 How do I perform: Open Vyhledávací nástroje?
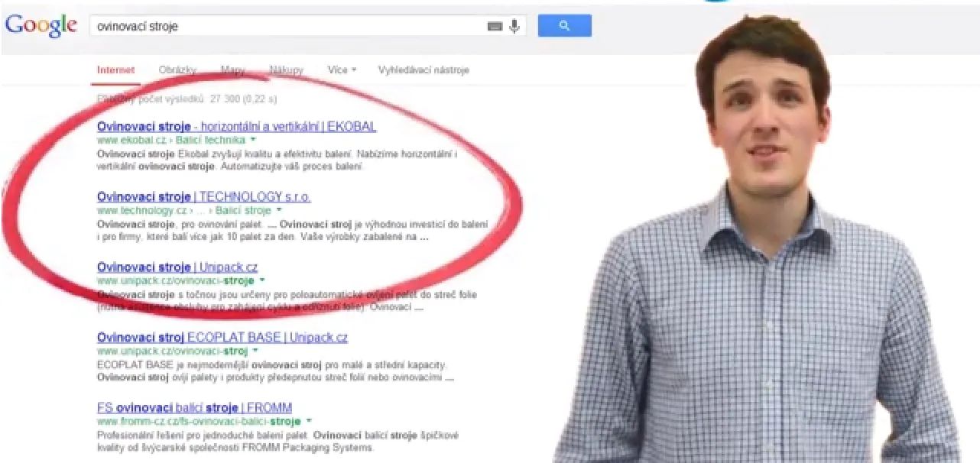[x=423, y=70]
